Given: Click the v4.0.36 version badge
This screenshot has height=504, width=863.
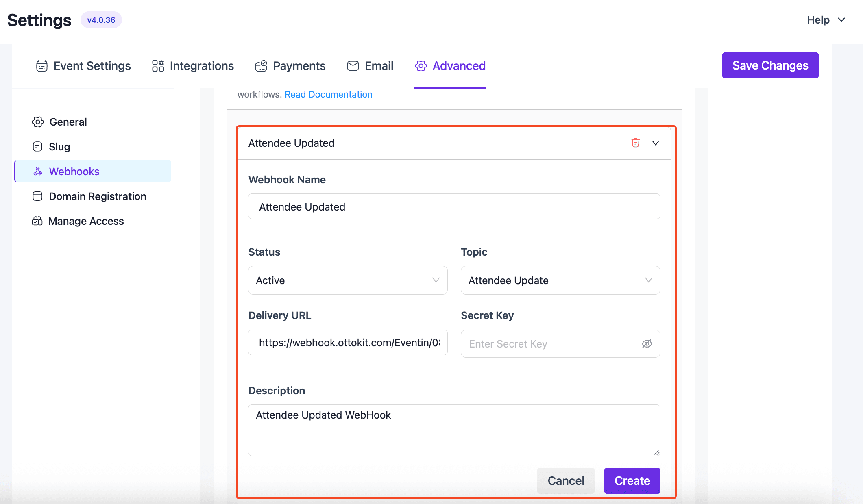Looking at the screenshot, I should (x=101, y=20).
